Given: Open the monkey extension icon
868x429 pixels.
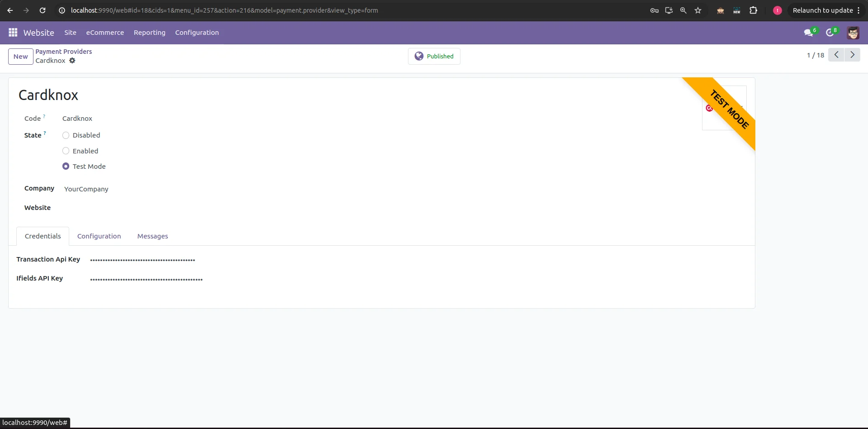Looking at the screenshot, I should coord(721,10).
